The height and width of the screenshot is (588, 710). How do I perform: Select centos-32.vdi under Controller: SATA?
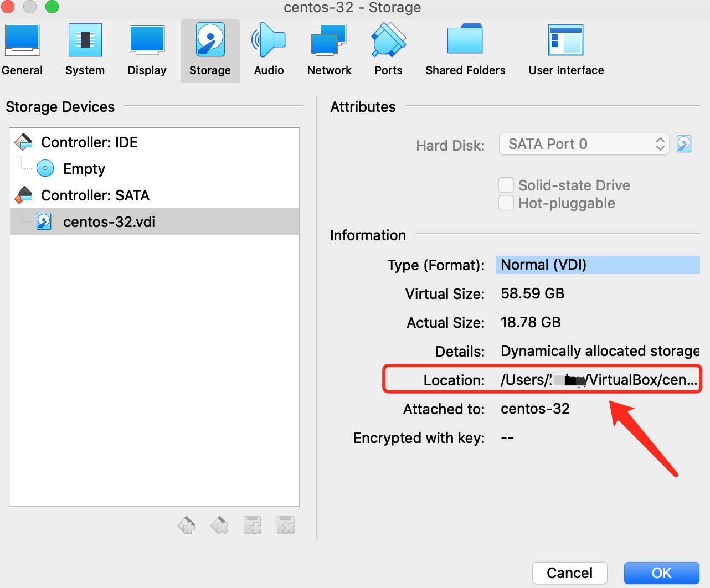tap(109, 221)
